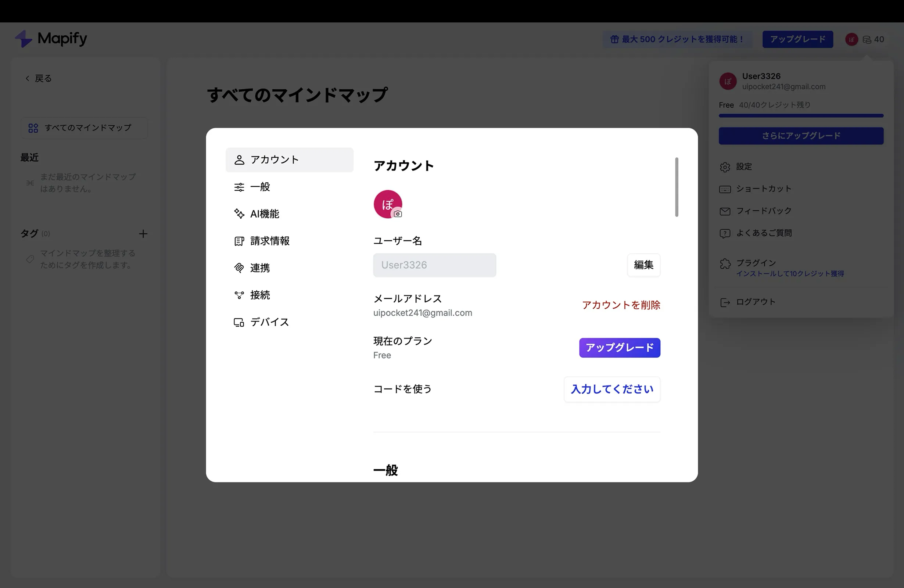Viewport: 904px width, 588px height.
Task: Click the 連携 integrations icon
Action: tap(239, 268)
